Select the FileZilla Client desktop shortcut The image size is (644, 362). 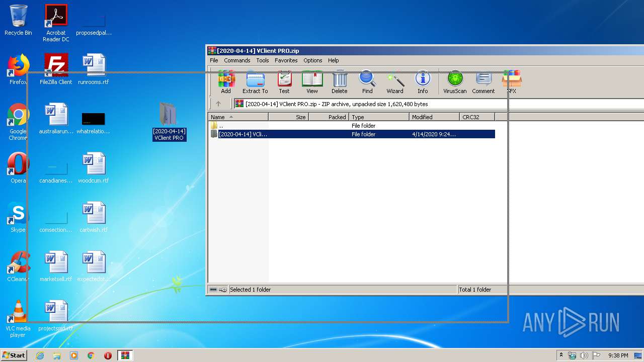(56, 69)
